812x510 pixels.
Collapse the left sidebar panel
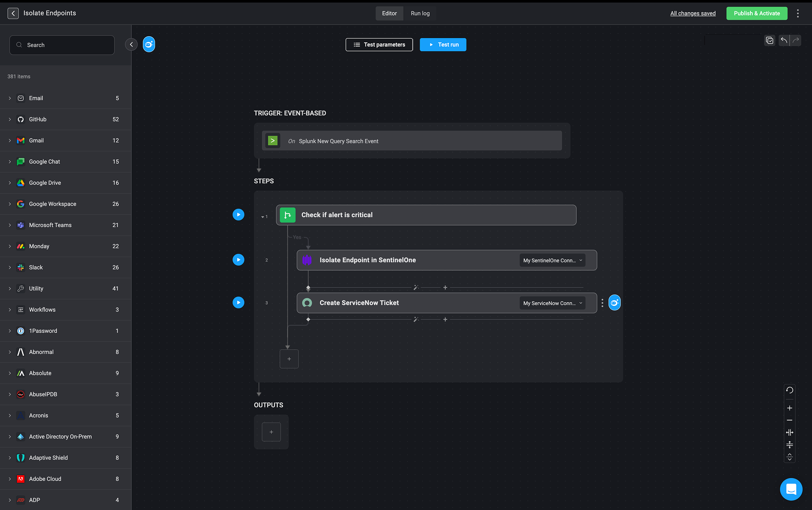click(x=131, y=45)
